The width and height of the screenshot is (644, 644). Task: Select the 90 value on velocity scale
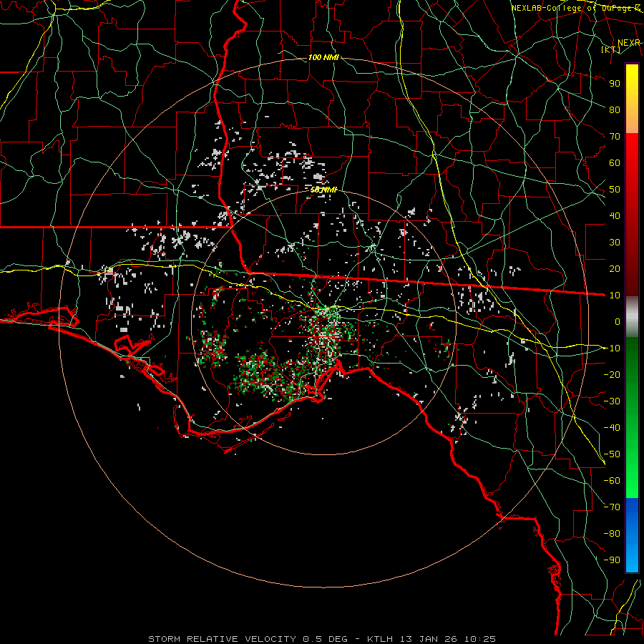[615, 84]
